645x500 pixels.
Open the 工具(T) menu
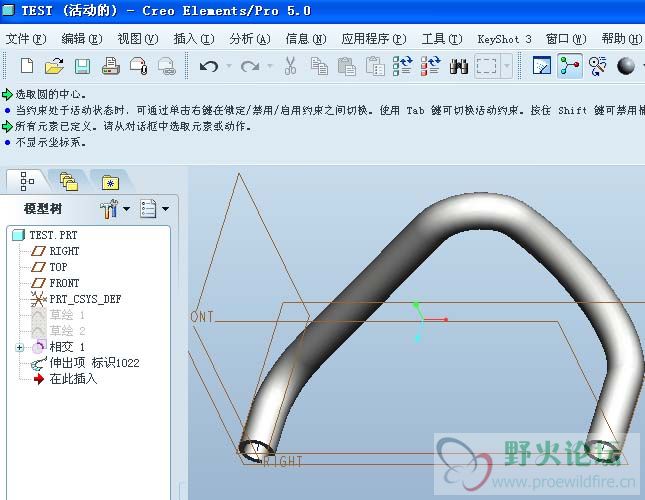pos(442,39)
